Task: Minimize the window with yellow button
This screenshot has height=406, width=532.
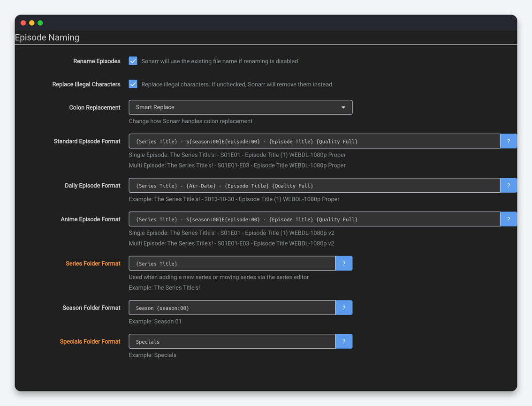Action: pos(31,23)
